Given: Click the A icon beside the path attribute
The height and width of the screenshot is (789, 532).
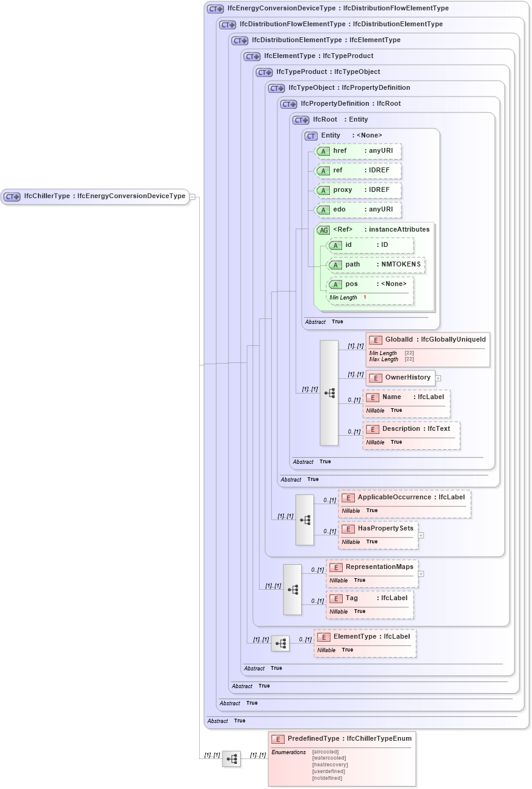Looking at the screenshot, I should tap(335, 265).
